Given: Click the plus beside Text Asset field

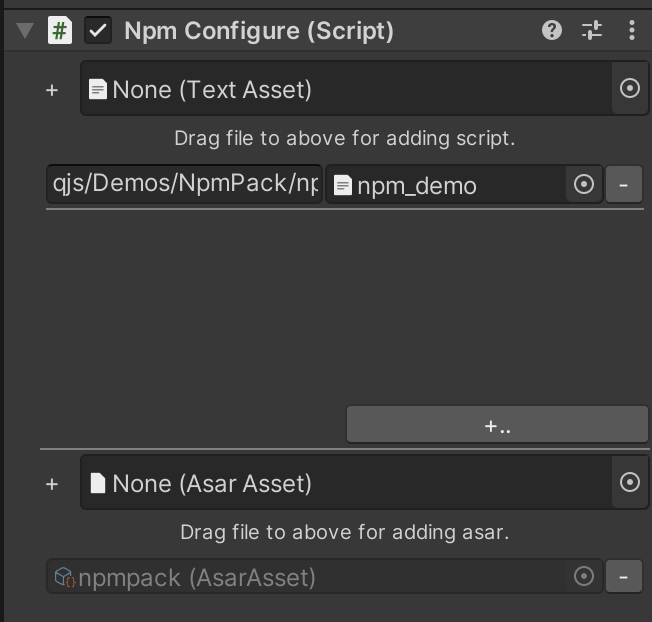Looking at the screenshot, I should pos(52,90).
